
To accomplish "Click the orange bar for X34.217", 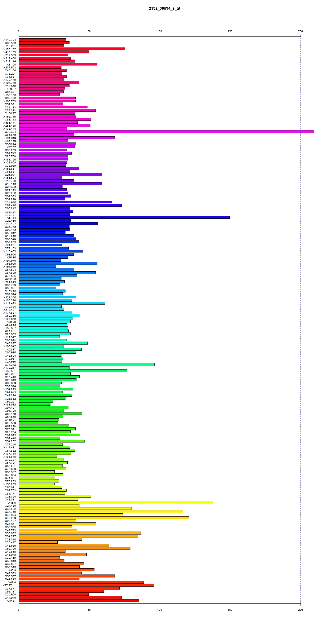I will point(78,536).
